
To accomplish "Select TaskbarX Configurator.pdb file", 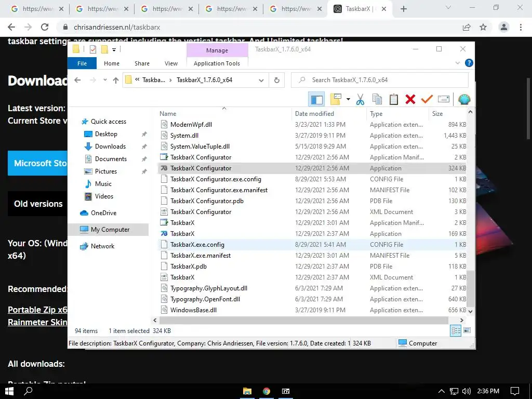I will point(312,201).
